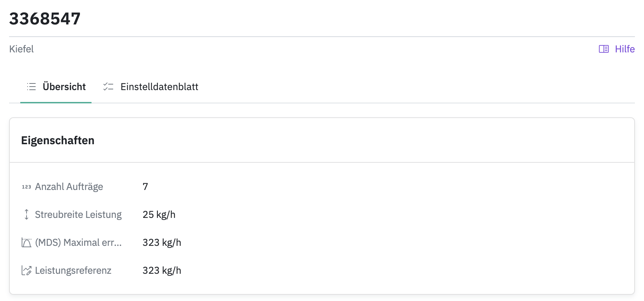The height and width of the screenshot is (301, 644).
Task: Click the Streubreite Leistung label
Action: click(x=78, y=214)
